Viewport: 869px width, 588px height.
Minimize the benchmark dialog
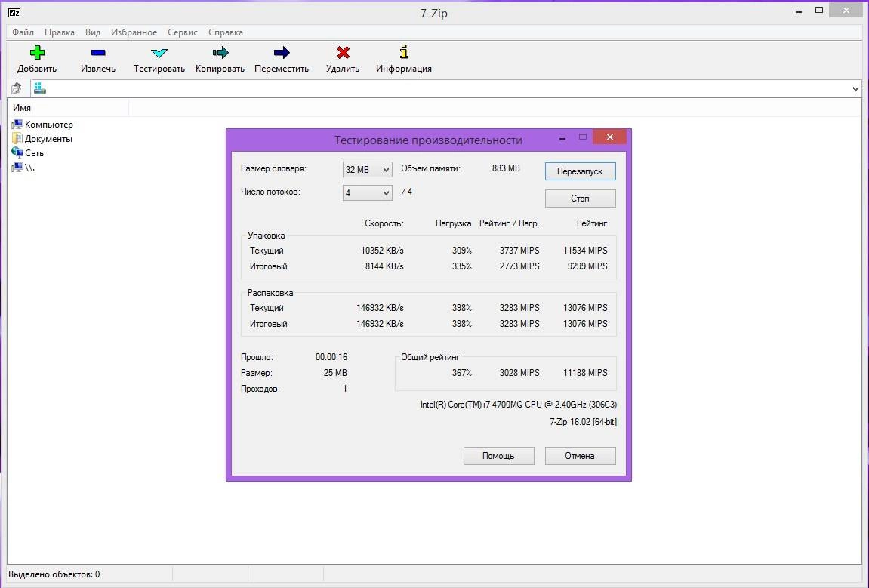tap(562, 137)
